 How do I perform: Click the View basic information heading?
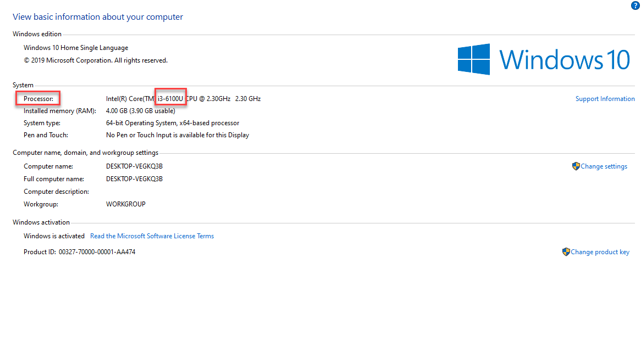(x=98, y=17)
